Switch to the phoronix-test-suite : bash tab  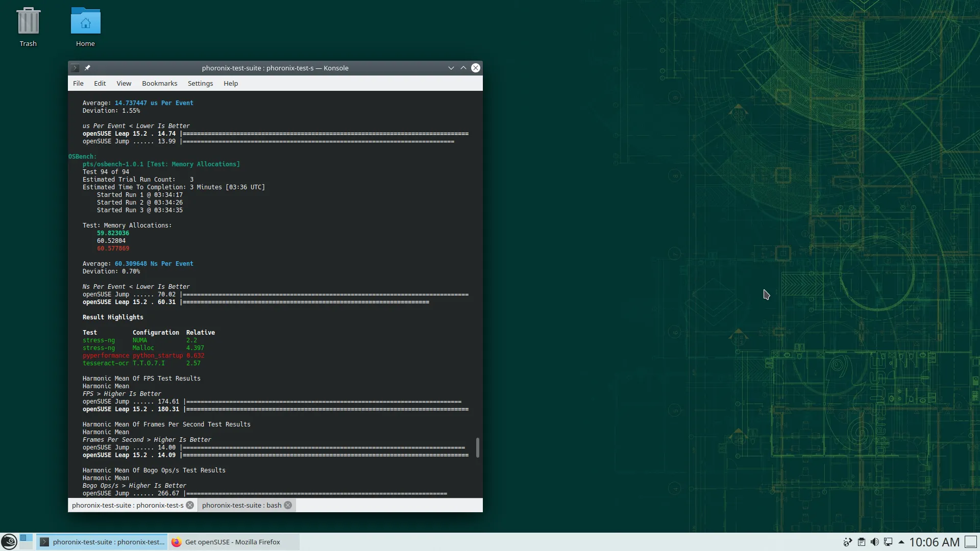[x=241, y=505]
